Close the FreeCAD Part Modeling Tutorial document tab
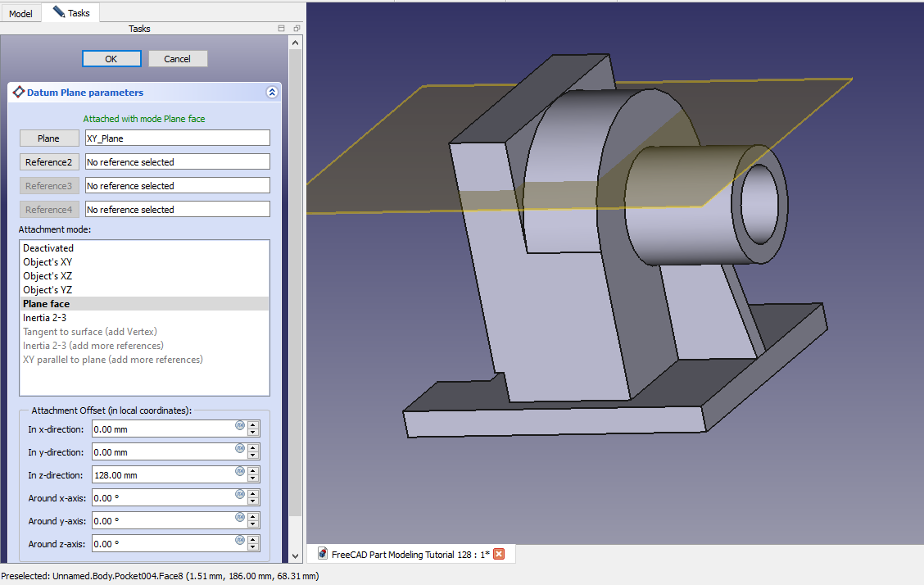924x585 pixels. (x=499, y=554)
